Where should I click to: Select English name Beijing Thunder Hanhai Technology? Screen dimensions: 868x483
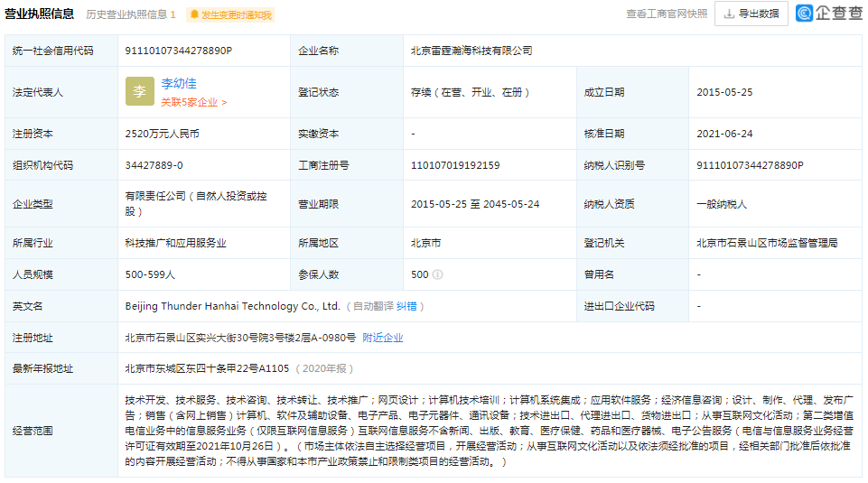pyautogui.click(x=232, y=306)
